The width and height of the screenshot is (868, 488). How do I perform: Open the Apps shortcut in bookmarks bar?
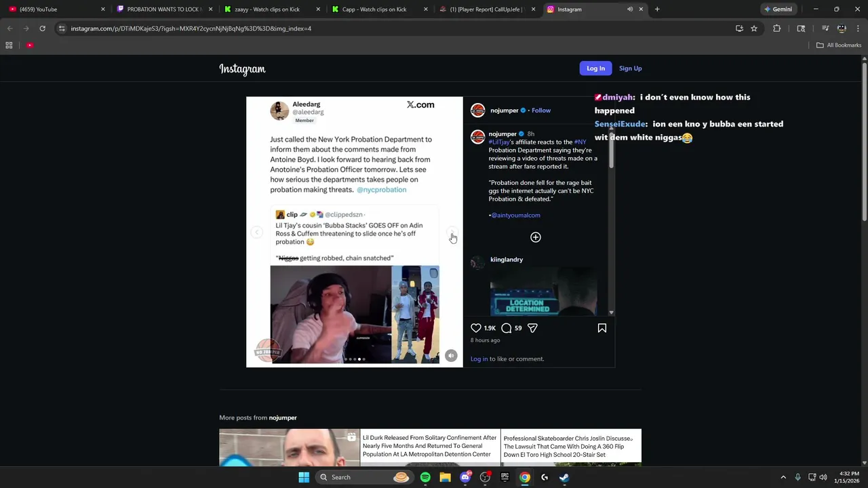pyautogui.click(x=9, y=45)
